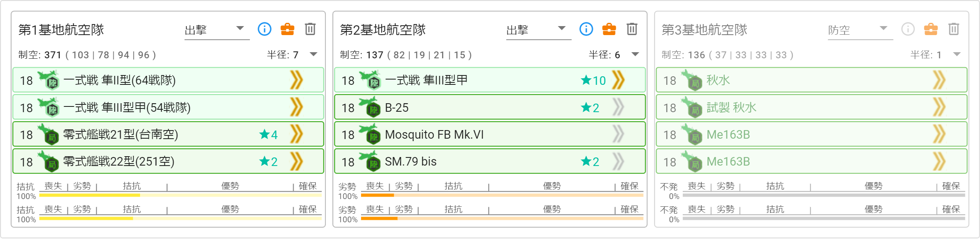Toggle proficiency on 試製 秋水 row

click(x=940, y=107)
